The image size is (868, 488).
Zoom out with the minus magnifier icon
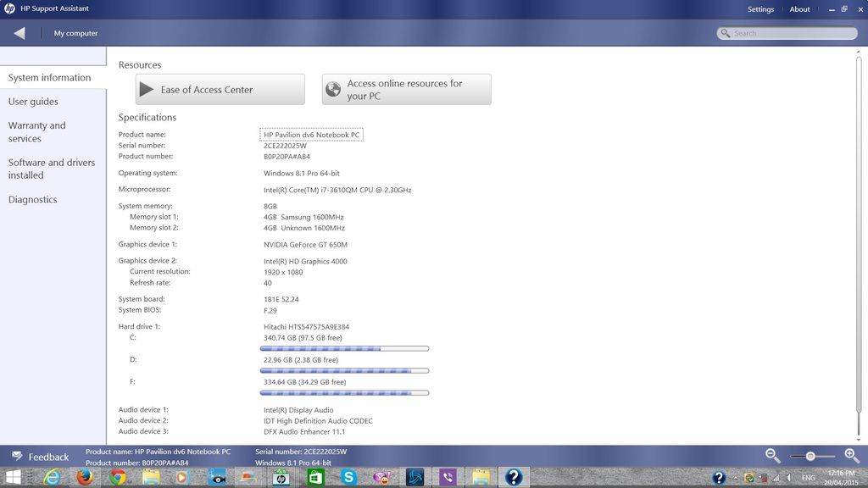[x=772, y=456]
